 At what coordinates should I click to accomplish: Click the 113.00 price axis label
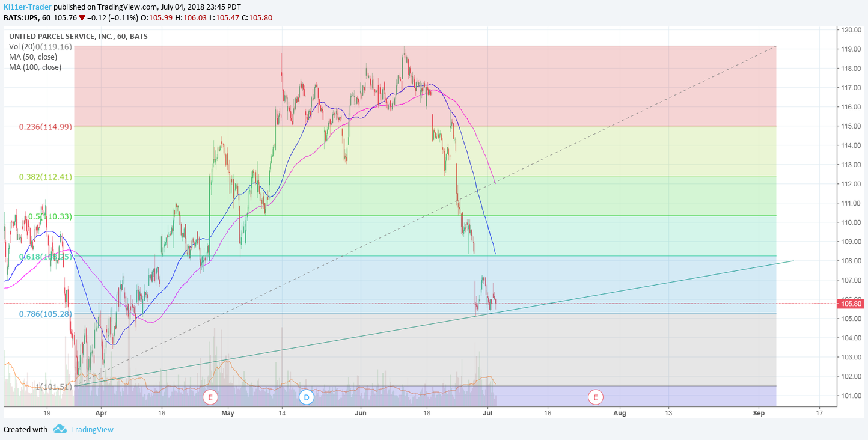coord(852,164)
